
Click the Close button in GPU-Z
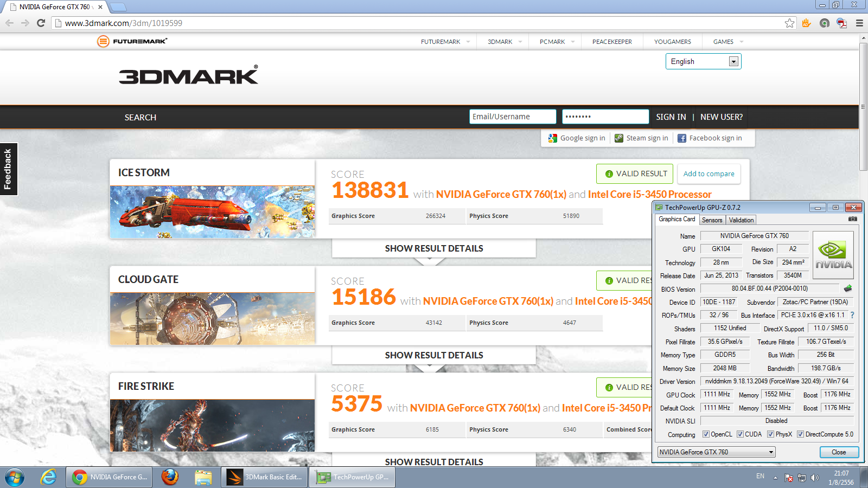(839, 452)
